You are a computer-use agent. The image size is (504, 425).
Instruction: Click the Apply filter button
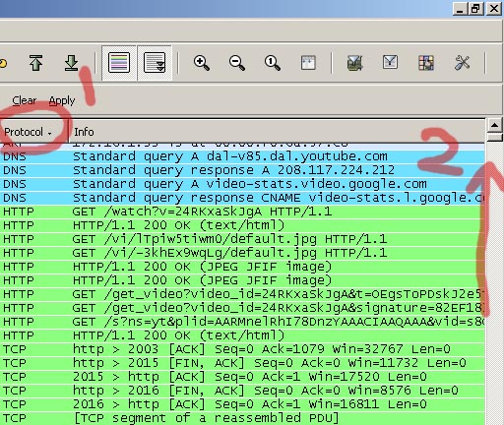[x=62, y=100]
